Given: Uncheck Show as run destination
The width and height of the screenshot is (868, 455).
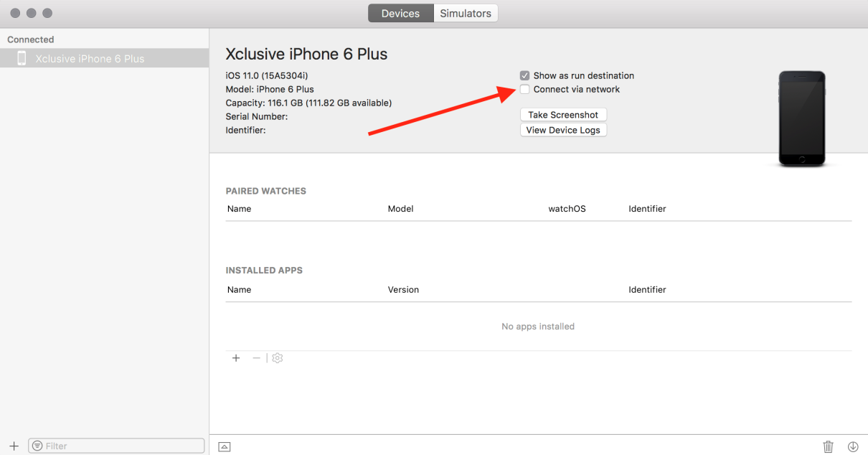Looking at the screenshot, I should (x=525, y=75).
